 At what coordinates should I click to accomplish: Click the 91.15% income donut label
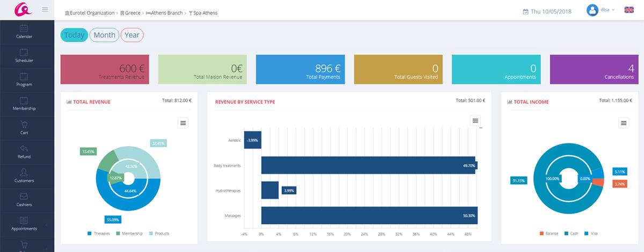518,181
